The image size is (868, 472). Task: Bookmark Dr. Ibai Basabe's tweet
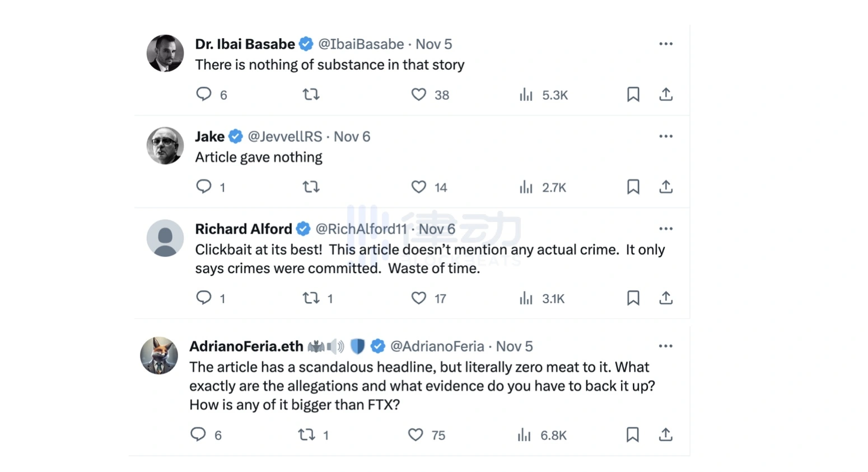coord(633,94)
